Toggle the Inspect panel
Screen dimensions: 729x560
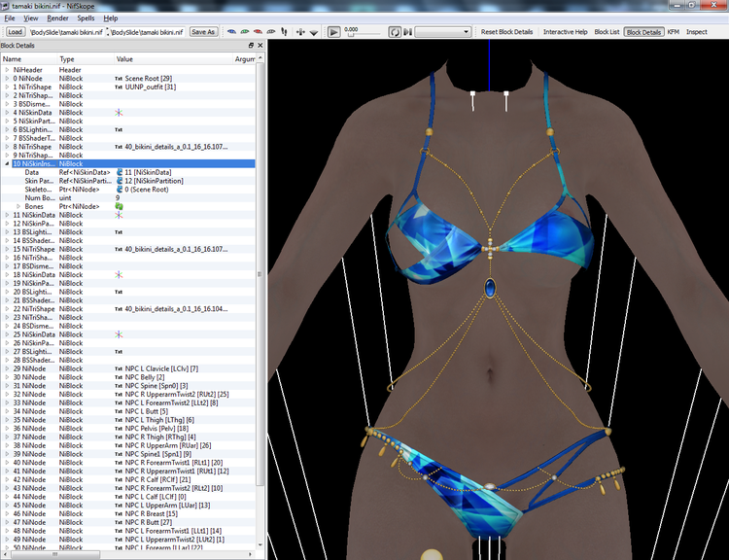pos(697,32)
